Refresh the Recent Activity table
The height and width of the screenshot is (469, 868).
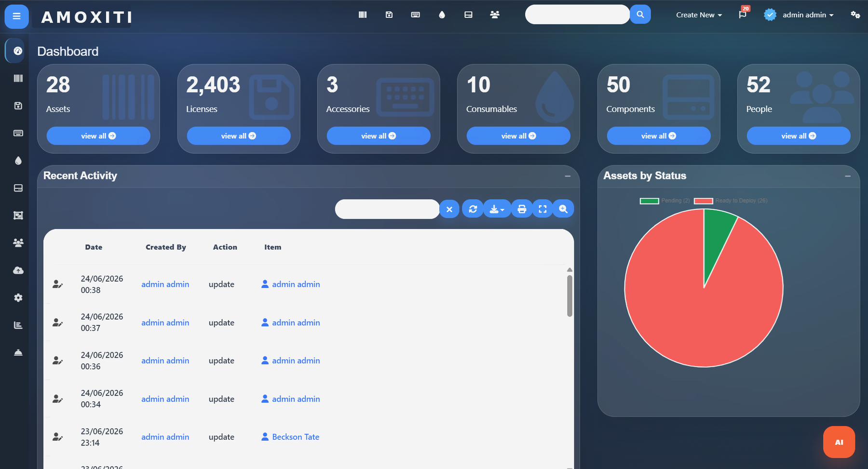(x=473, y=209)
